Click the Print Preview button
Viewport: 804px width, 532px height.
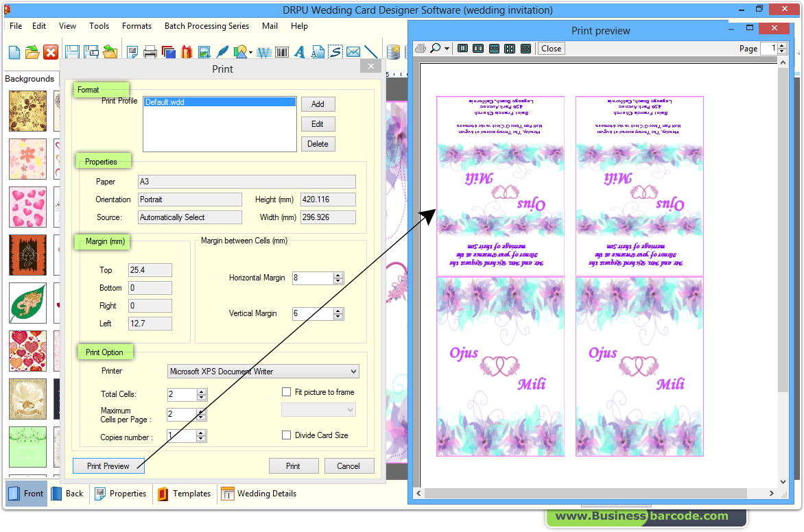click(x=108, y=465)
